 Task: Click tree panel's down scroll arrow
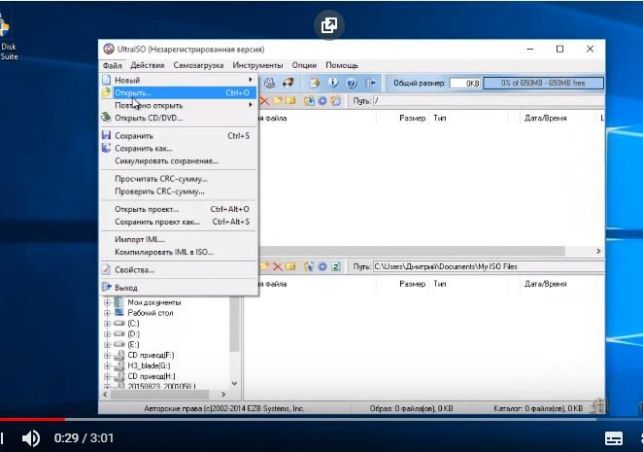click(x=235, y=384)
